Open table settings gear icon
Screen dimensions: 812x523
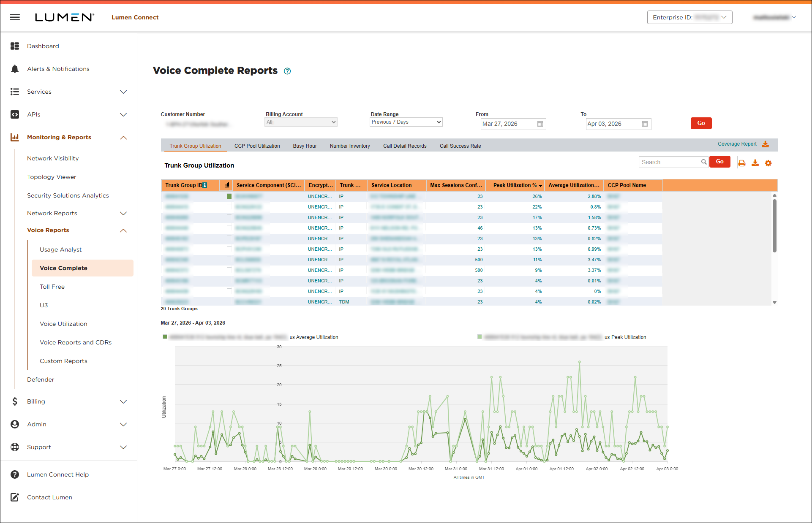pos(768,163)
